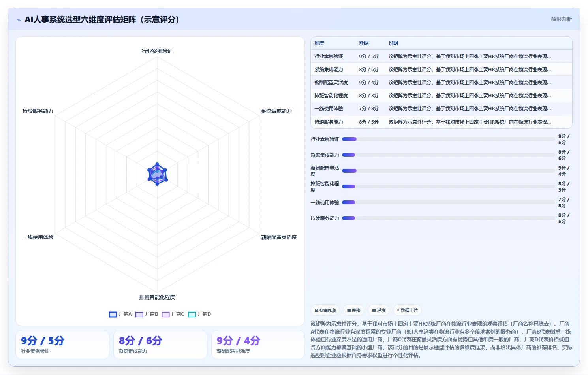
Task: Select the 行业案例验证 table row
Action: [x=441, y=57]
